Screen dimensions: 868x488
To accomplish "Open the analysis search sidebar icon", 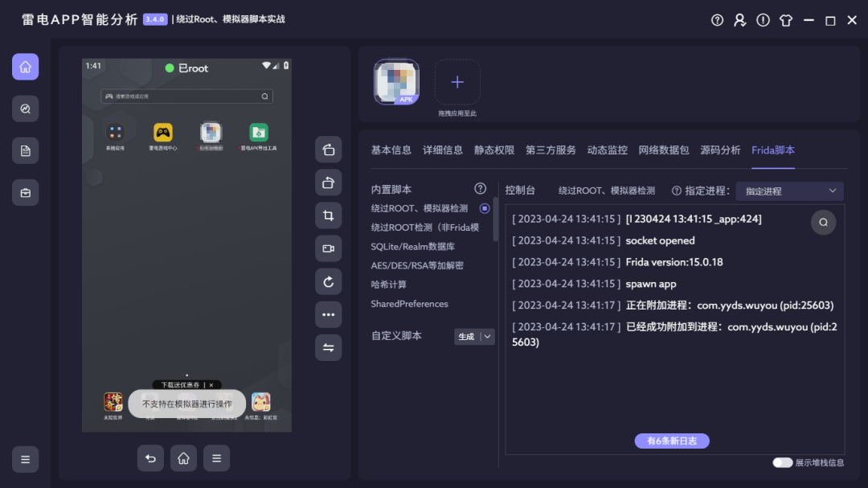I will pos(26,109).
